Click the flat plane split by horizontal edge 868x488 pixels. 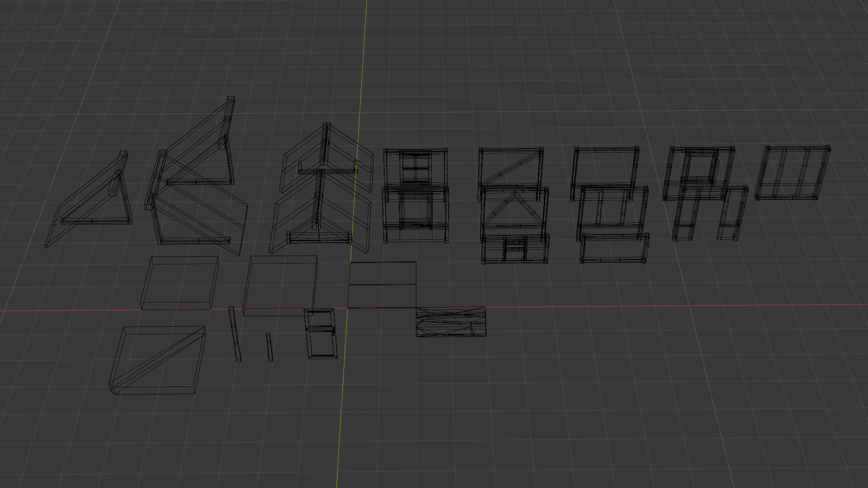[x=382, y=285]
